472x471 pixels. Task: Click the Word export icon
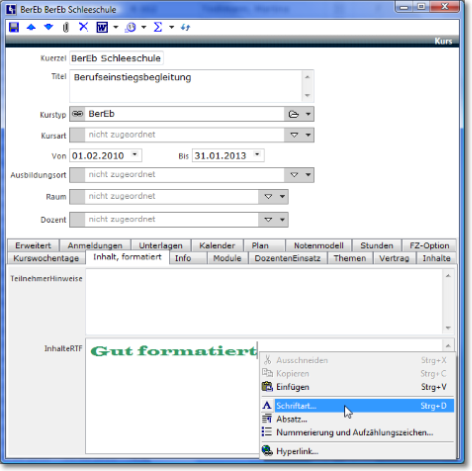pyautogui.click(x=102, y=27)
